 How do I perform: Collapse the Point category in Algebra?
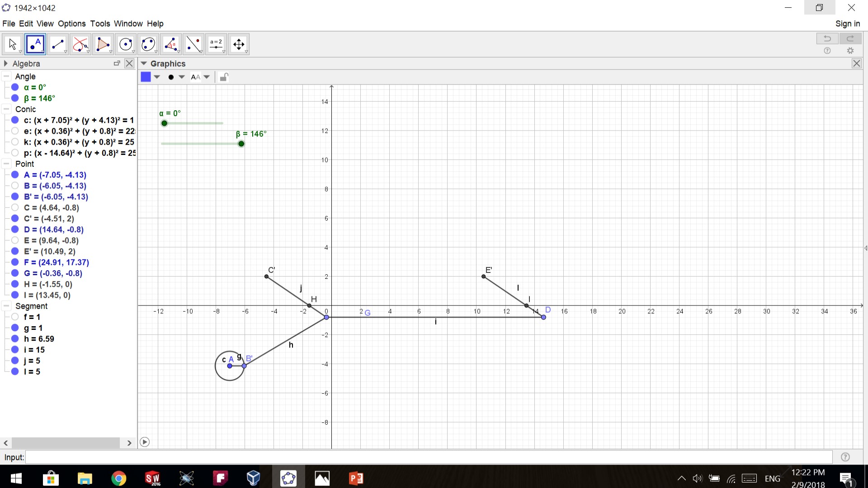(6, 164)
